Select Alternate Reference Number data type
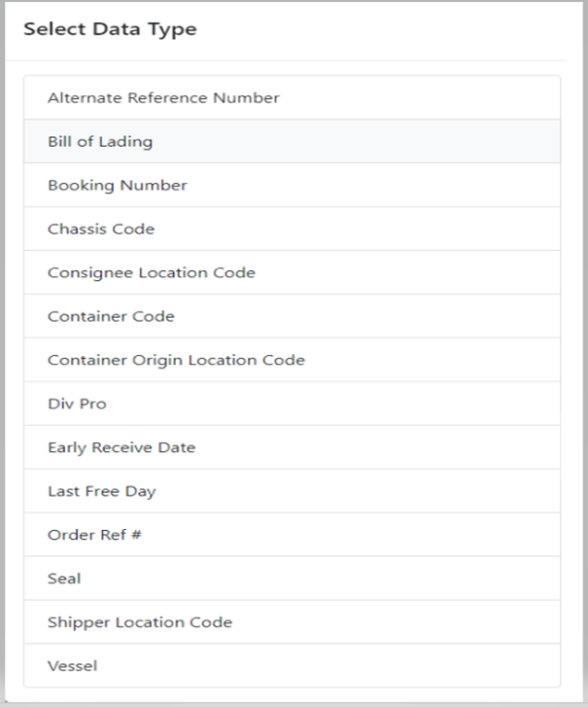 click(292, 97)
